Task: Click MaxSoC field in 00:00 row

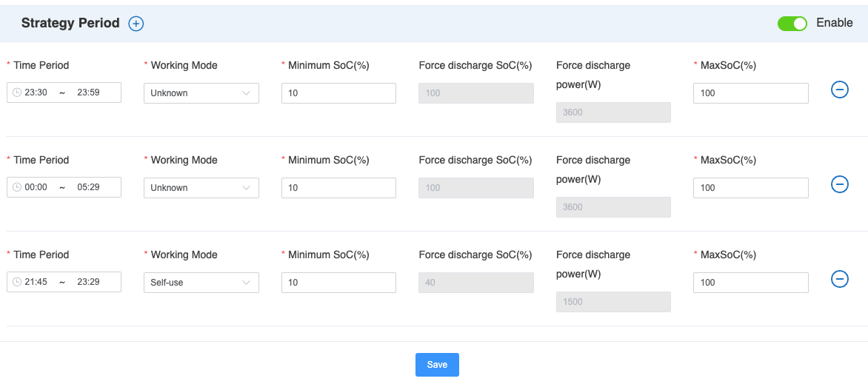Action: [x=750, y=188]
